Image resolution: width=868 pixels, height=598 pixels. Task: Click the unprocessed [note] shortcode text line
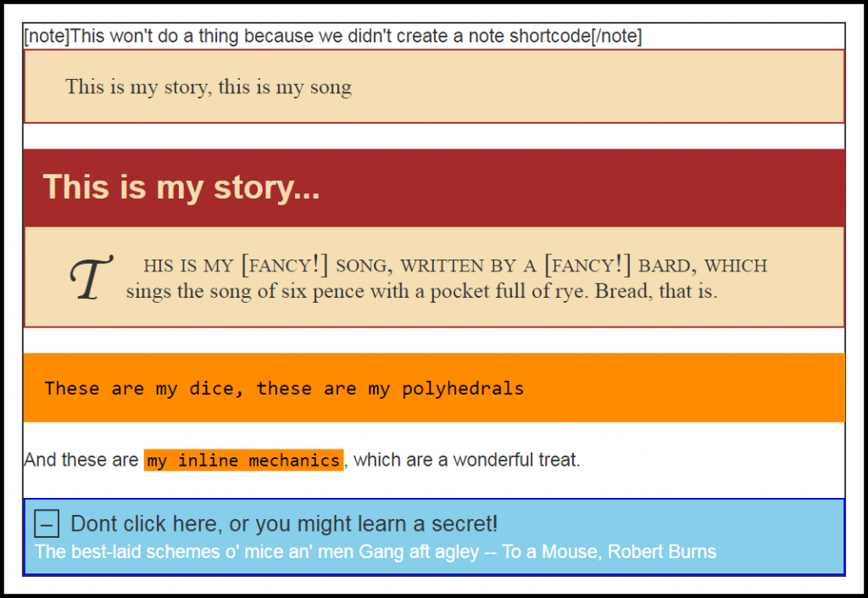coord(332,36)
